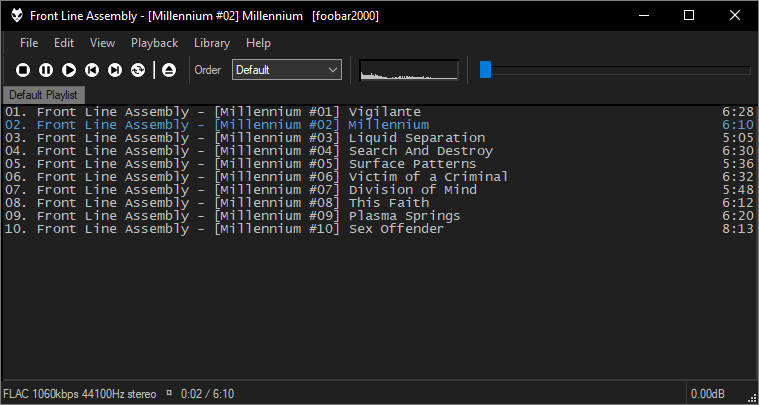Image resolution: width=759 pixels, height=405 pixels.
Task: Click the Stop playback button
Action: 23,70
